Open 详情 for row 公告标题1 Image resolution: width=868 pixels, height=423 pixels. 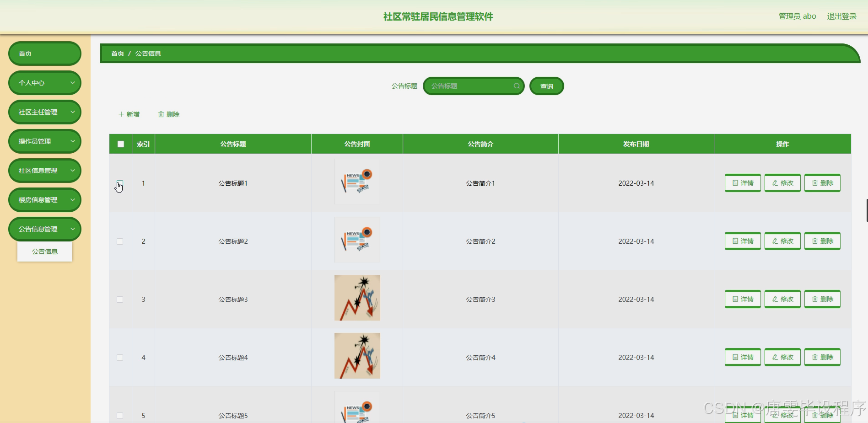tap(743, 183)
